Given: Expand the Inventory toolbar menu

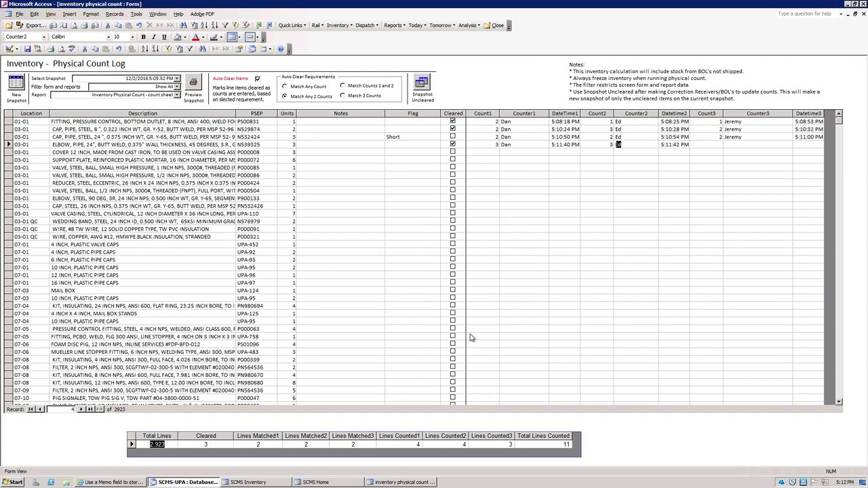Looking at the screenshot, I should (x=340, y=25).
